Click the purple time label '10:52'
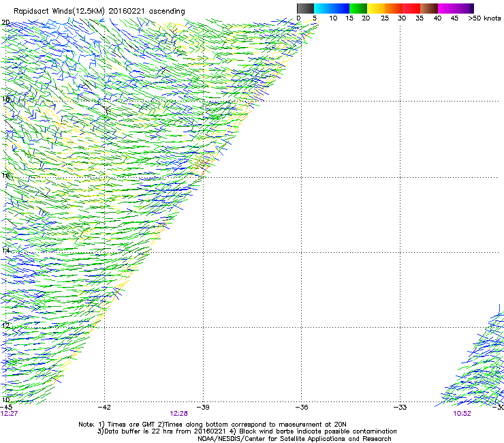The image size is (504, 443). coord(462,414)
